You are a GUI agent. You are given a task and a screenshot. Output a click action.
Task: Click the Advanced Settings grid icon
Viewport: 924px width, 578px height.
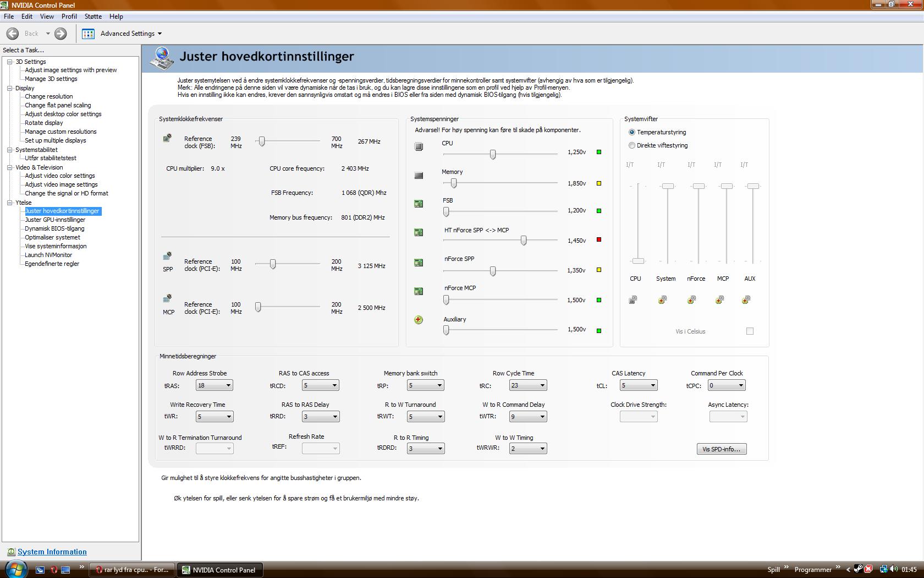coord(88,34)
